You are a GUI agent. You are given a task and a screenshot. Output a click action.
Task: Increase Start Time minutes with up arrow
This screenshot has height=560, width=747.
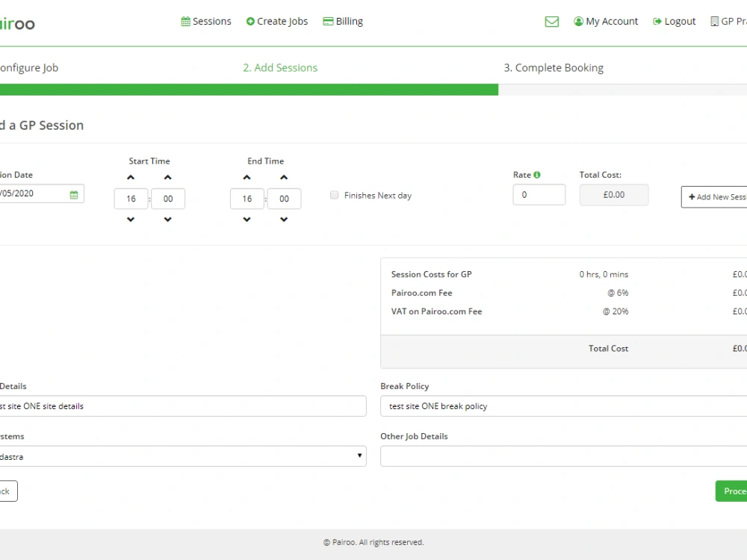pyautogui.click(x=167, y=178)
